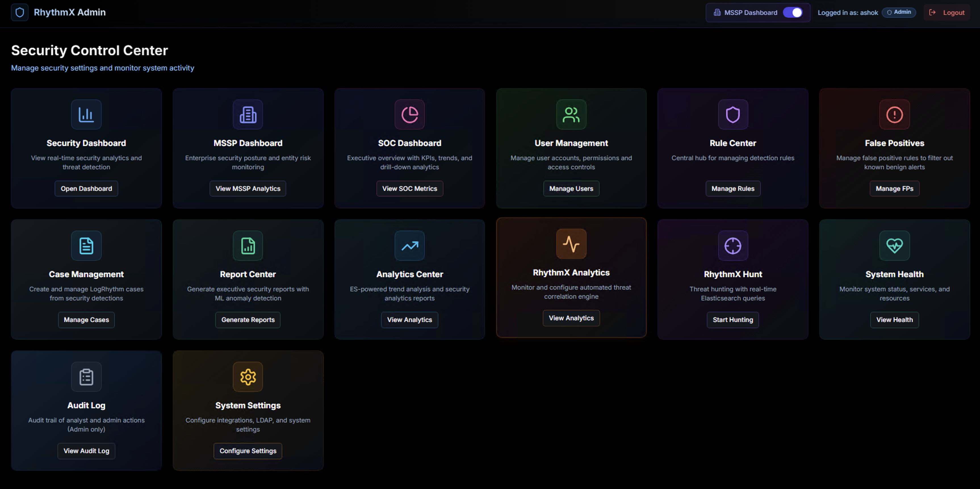The image size is (980, 489).
Task: Click the Admin role badge
Action: pyautogui.click(x=899, y=12)
